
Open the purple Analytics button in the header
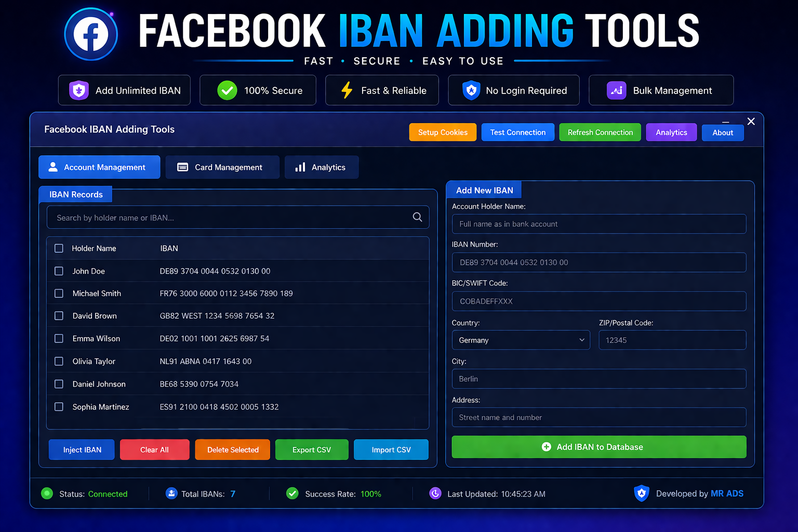671,132
